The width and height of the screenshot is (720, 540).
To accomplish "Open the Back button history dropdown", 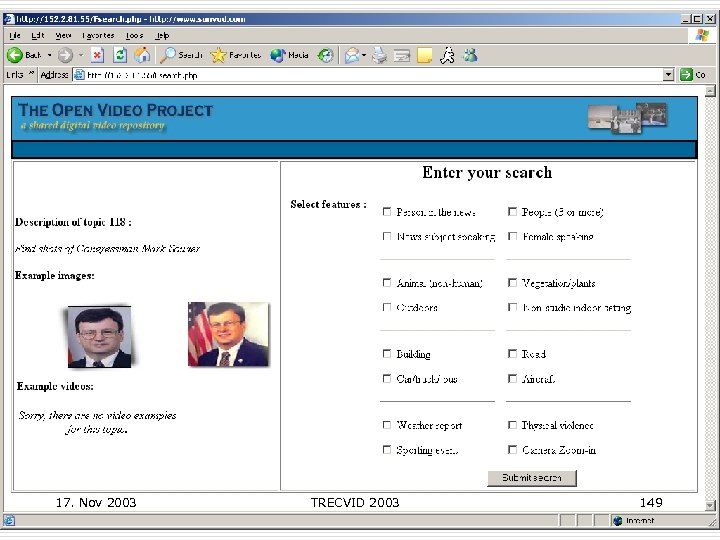I will click(50, 55).
